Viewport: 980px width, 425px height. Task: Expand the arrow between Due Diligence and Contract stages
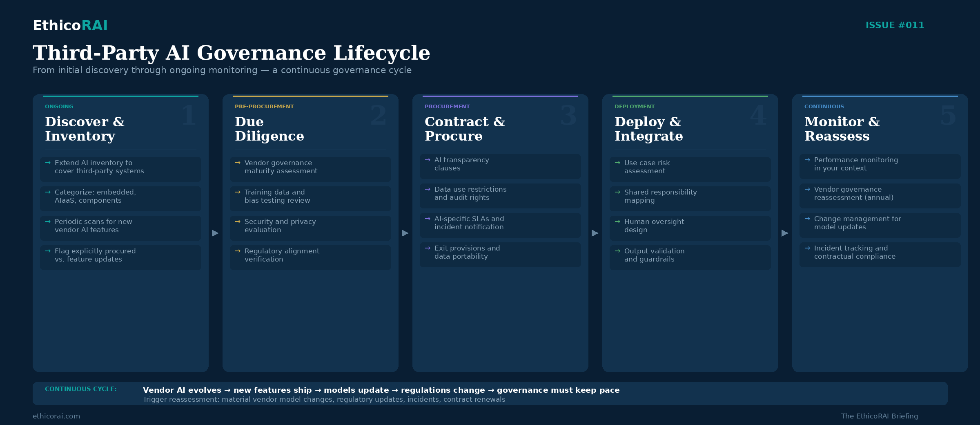click(405, 233)
